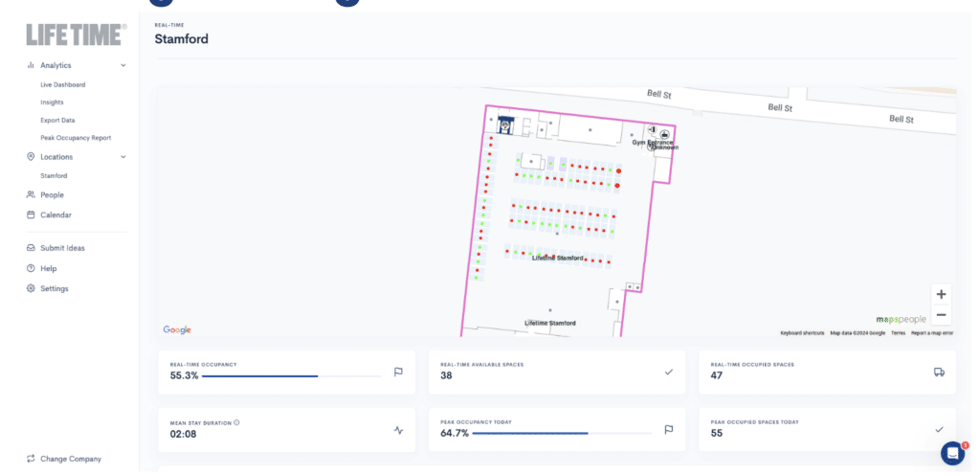Click the flag icon in Real-Time Occupancy card
980x475 pixels.
click(x=398, y=373)
